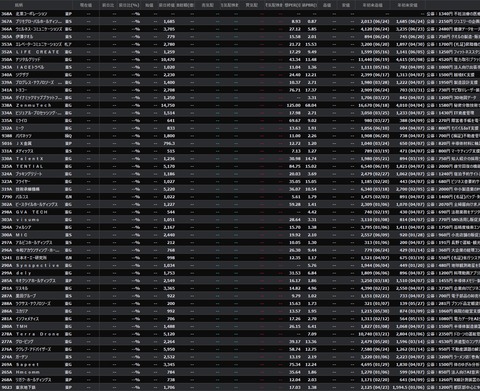The width and height of the screenshot is (480, 391).
Task: Select the TENTIAL stock name
Action: click(30, 166)
